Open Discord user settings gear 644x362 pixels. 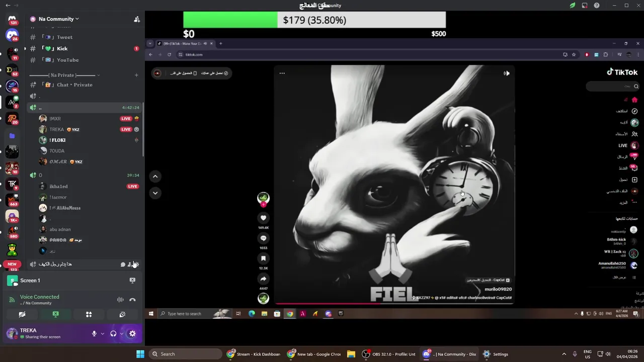[x=132, y=333]
